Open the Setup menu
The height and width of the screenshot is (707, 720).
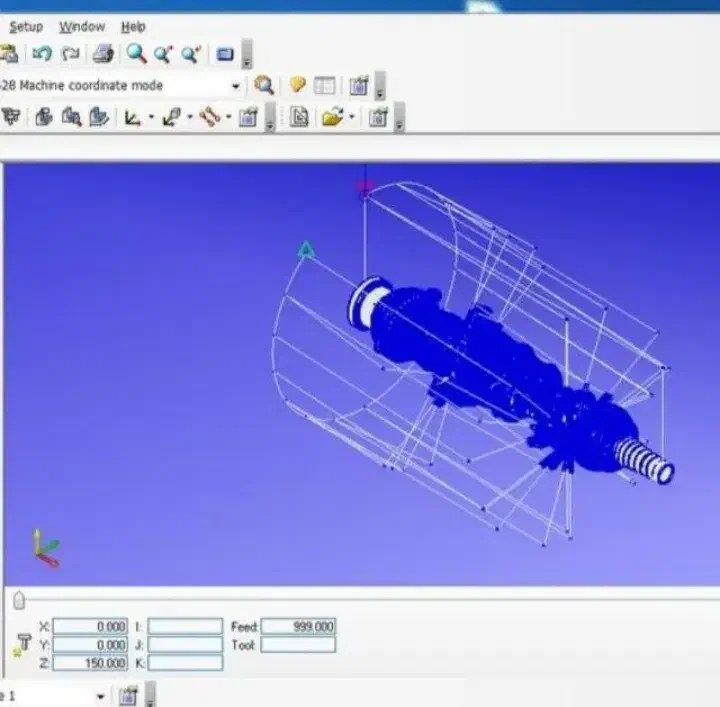[x=25, y=27]
